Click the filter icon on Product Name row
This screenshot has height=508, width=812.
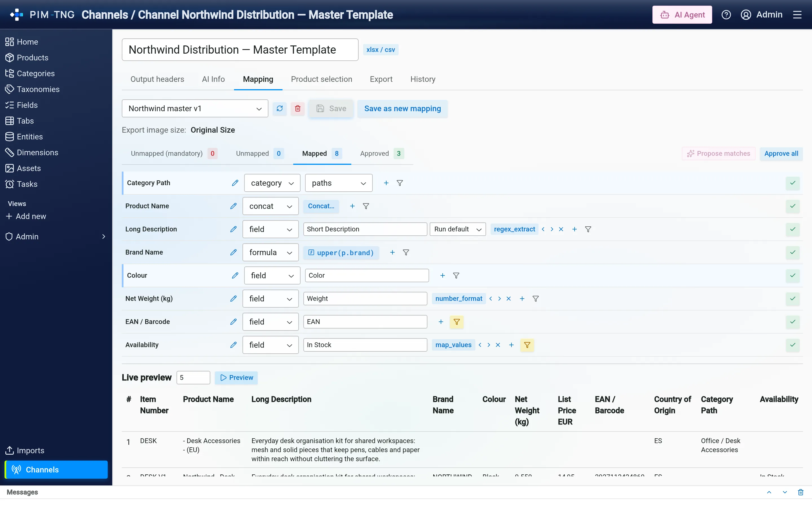[366, 206]
